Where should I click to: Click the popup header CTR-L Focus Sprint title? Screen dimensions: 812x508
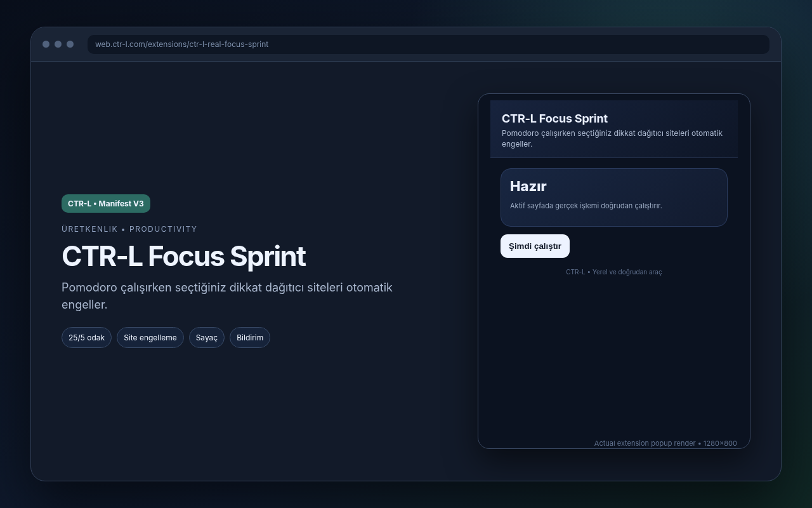tap(554, 119)
